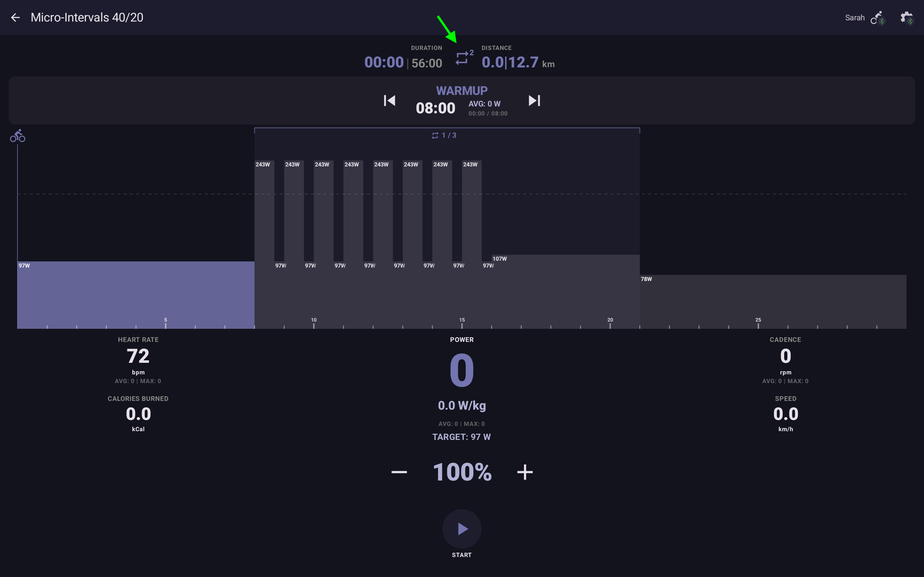Skip to previous interval
Image resolution: width=924 pixels, height=577 pixels.
point(389,101)
